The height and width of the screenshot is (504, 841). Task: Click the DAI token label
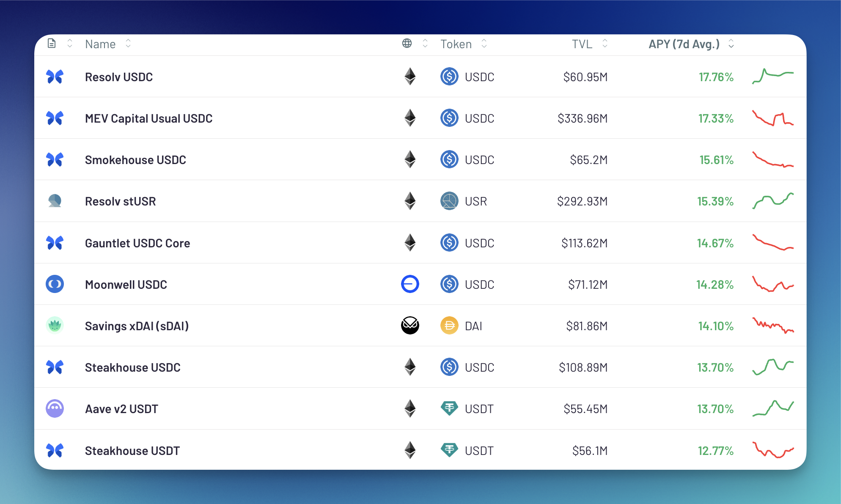[473, 326]
